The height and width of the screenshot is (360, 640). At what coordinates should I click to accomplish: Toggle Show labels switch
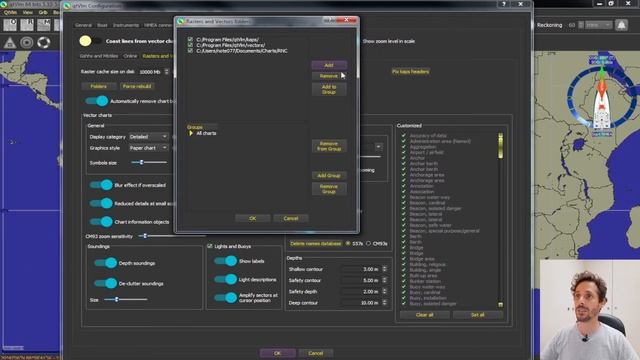[x=225, y=261]
